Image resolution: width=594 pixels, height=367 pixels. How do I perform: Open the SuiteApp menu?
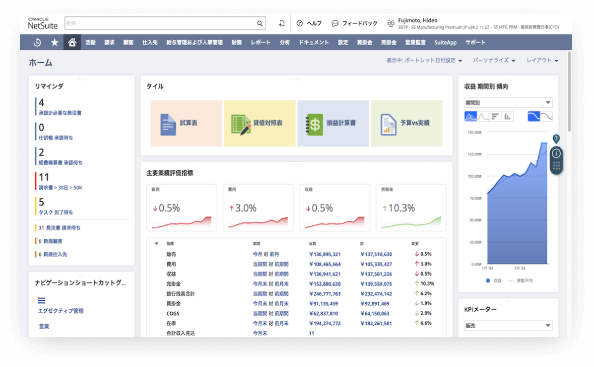pos(445,42)
